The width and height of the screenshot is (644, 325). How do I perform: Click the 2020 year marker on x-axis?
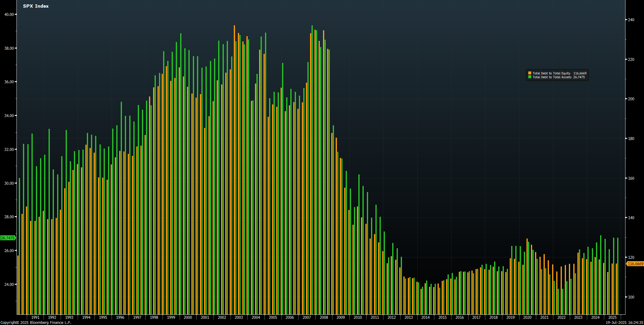(x=527, y=317)
